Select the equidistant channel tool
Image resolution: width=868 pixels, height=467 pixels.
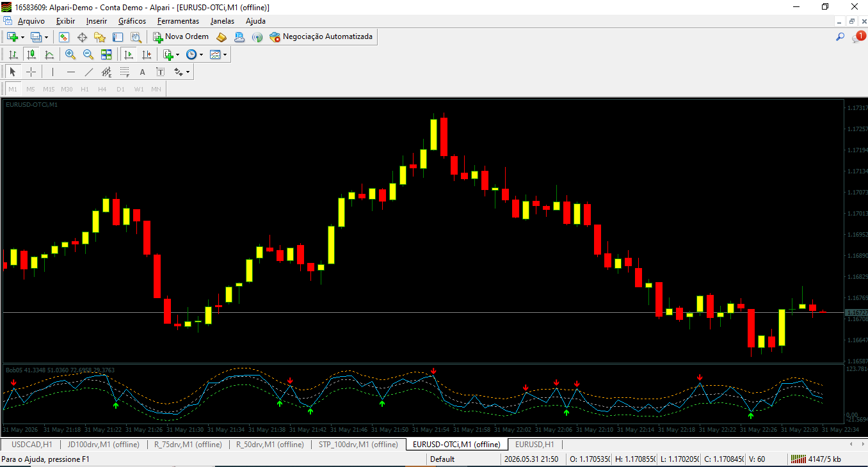106,72
